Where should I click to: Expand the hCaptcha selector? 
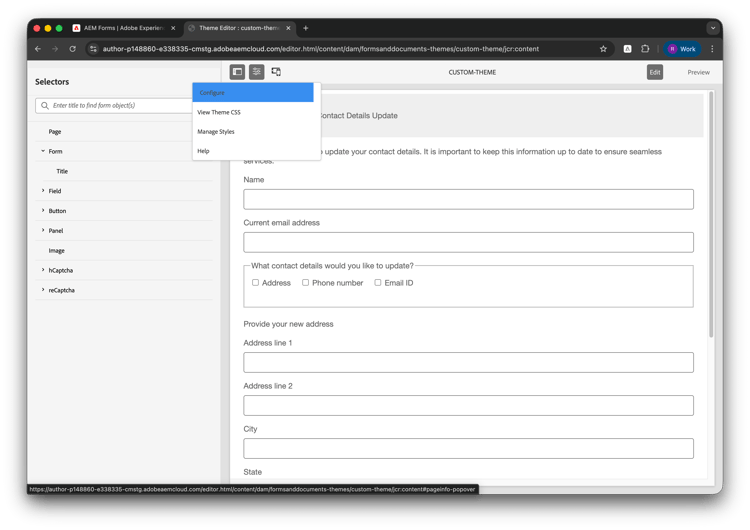43,270
